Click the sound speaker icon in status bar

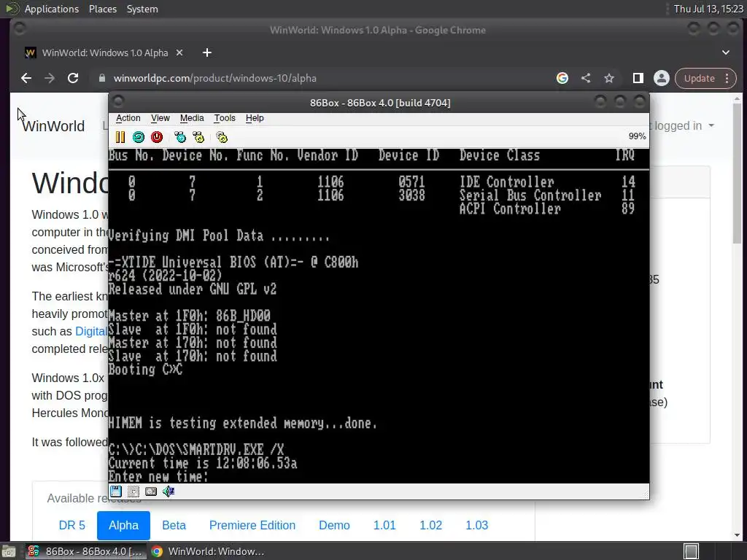tap(169, 491)
